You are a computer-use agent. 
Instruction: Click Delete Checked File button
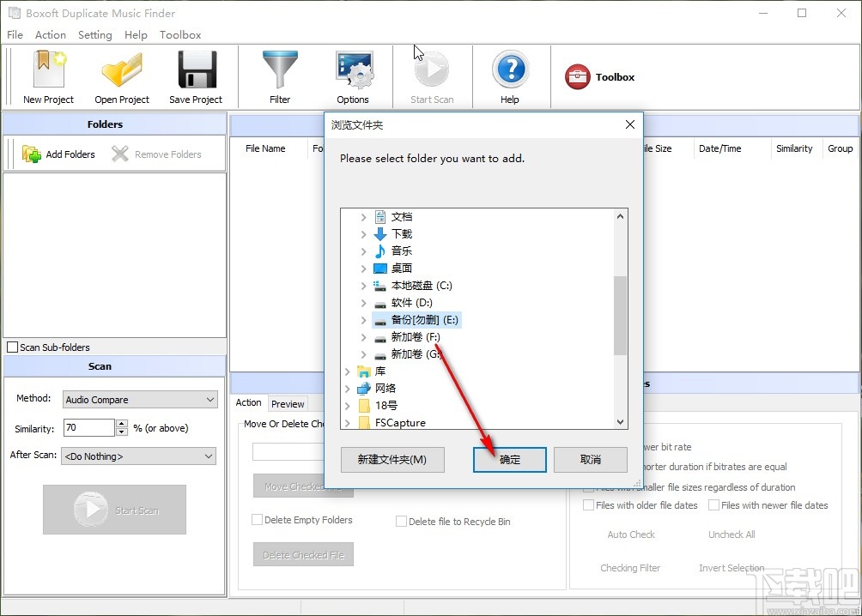(303, 554)
